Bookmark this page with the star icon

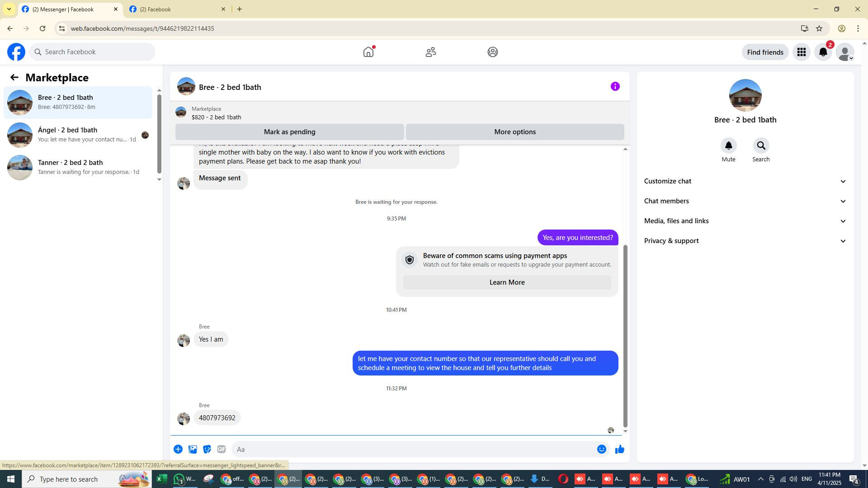click(819, 28)
